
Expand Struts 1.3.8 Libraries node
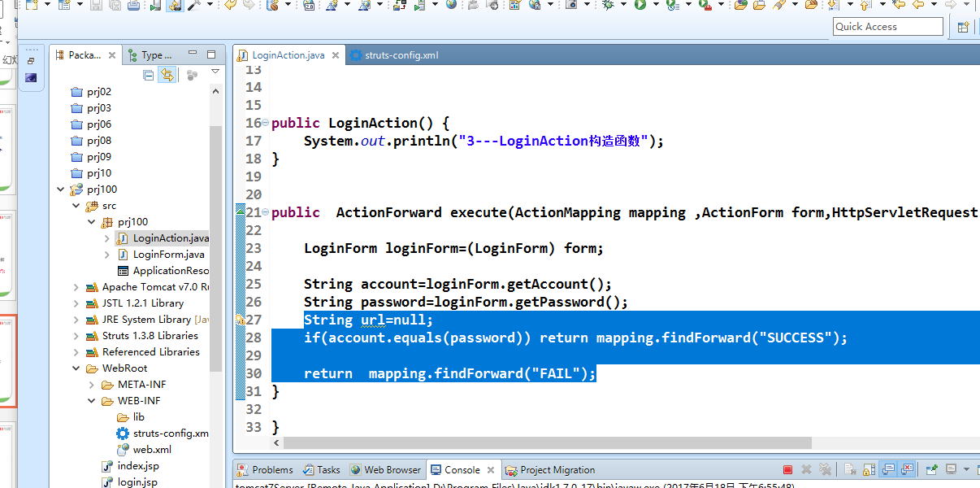click(x=76, y=336)
